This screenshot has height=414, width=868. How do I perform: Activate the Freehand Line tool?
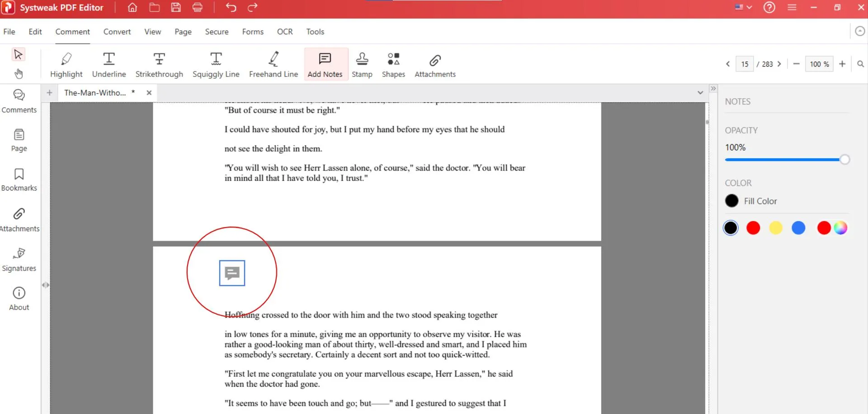click(x=273, y=65)
